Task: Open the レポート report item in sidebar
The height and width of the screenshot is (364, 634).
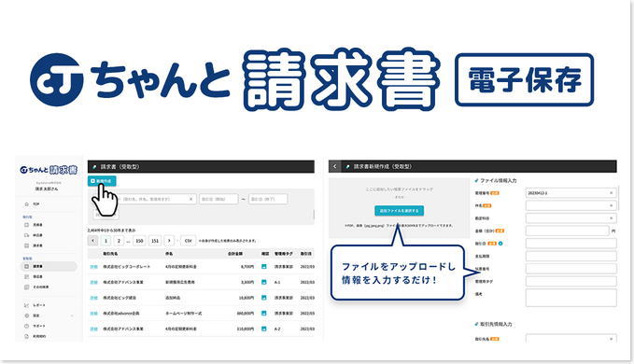Action: click(35, 305)
